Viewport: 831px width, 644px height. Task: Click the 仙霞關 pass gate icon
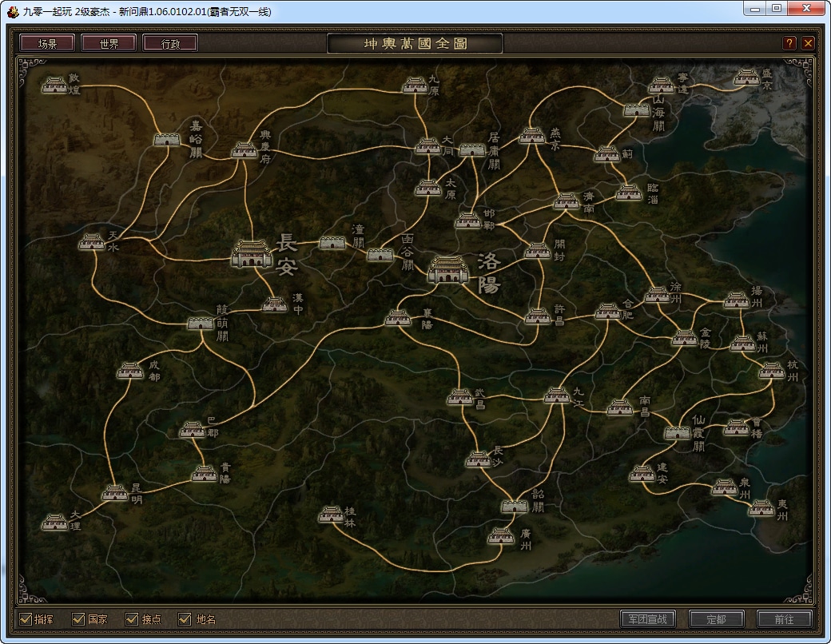tap(677, 432)
